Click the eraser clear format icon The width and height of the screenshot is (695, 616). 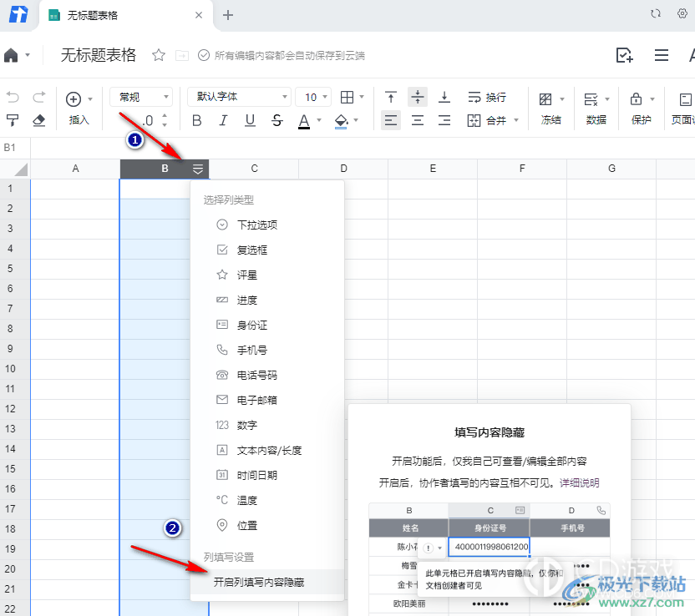38,120
